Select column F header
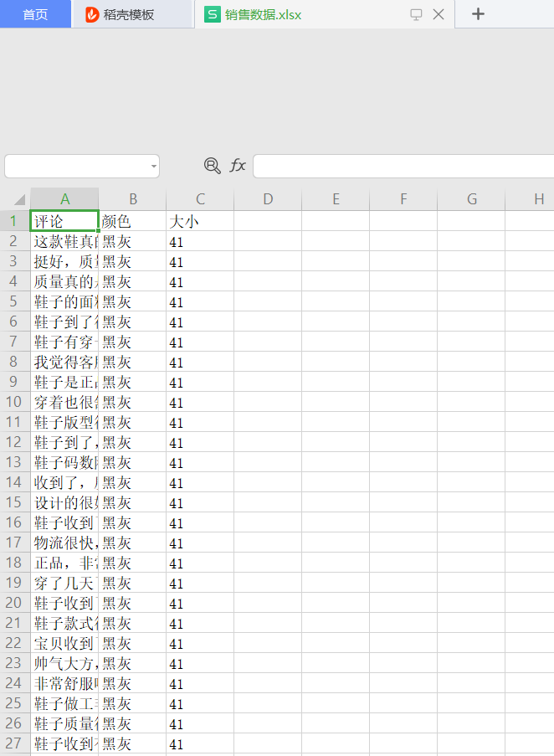Viewport: 554px width, 756px height. [x=403, y=198]
